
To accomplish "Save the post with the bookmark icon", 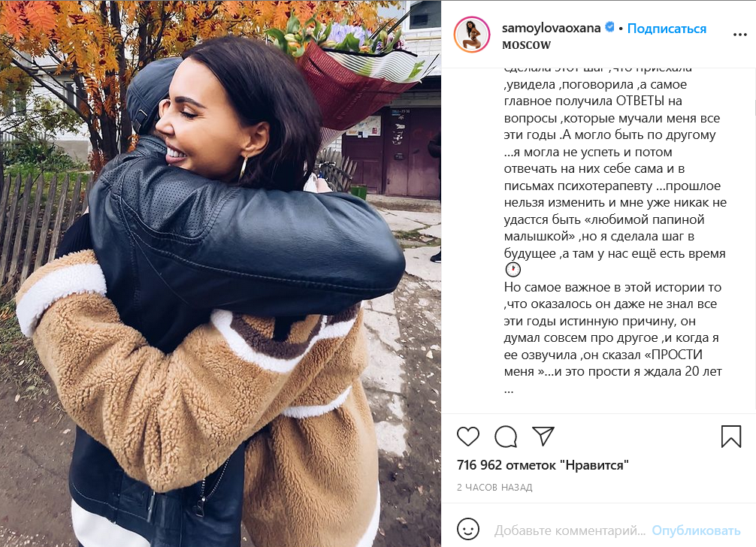I will 731,436.
